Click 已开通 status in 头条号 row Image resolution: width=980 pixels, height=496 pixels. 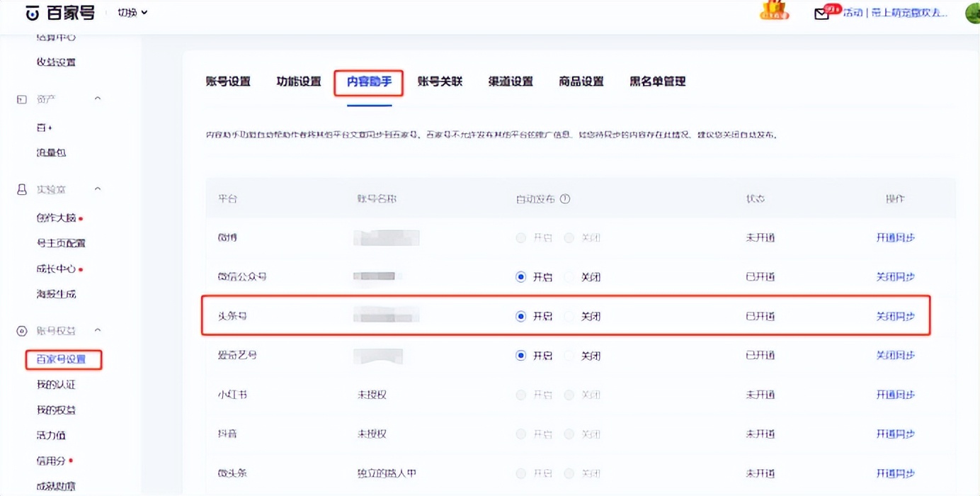760,316
